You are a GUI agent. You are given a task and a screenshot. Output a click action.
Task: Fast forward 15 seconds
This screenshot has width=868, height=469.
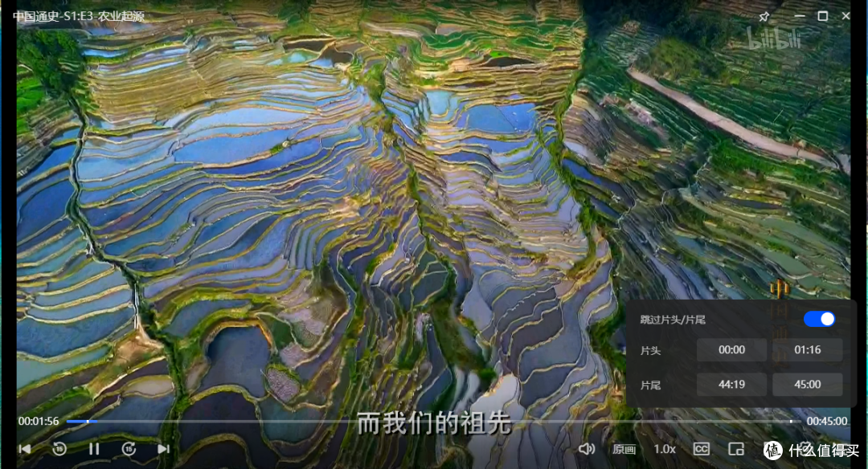129,449
